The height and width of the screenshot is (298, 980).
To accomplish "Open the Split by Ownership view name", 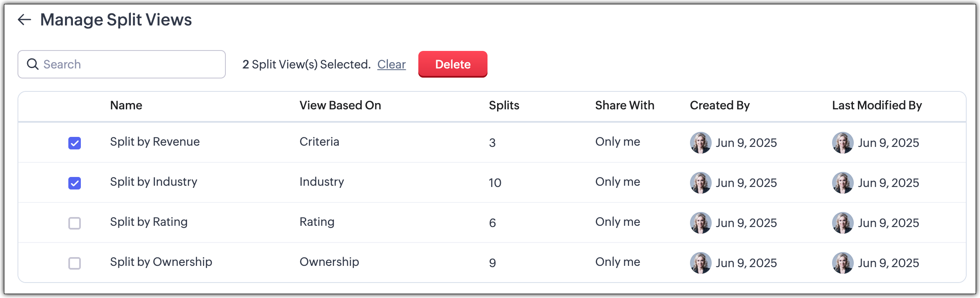I will [161, 262].
